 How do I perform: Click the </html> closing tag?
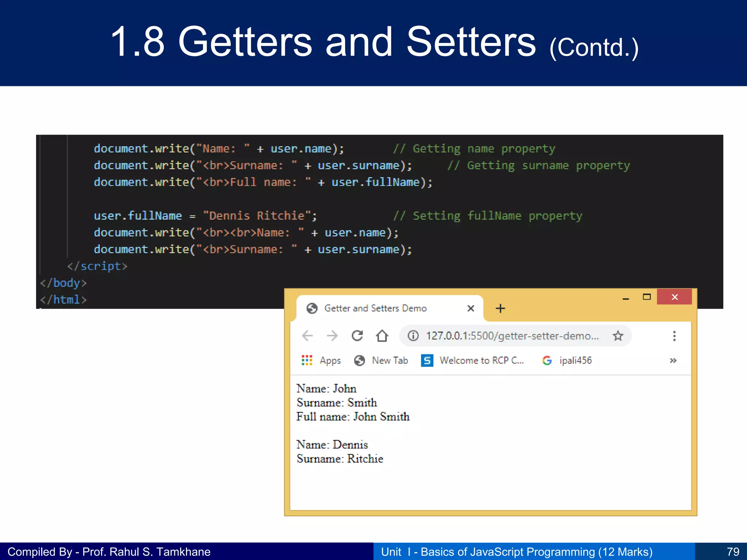pyautogui.click(x=63, y=300)
